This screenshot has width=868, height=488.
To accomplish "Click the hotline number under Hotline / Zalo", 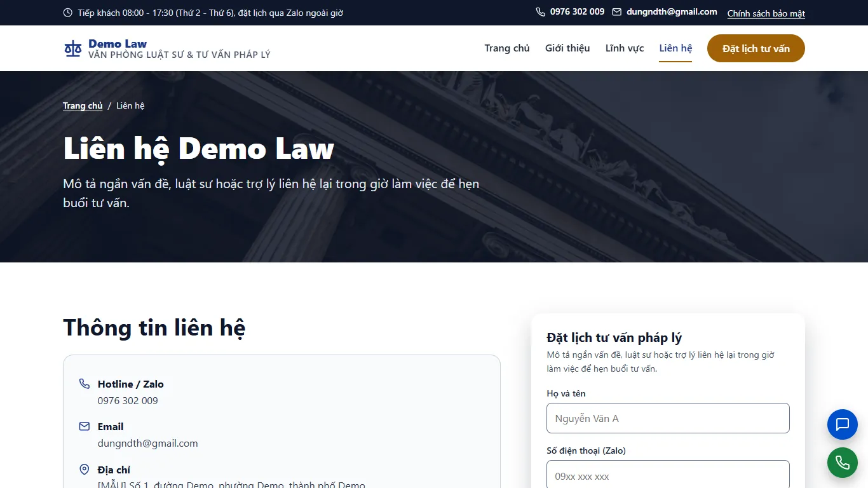I will 128,401.
